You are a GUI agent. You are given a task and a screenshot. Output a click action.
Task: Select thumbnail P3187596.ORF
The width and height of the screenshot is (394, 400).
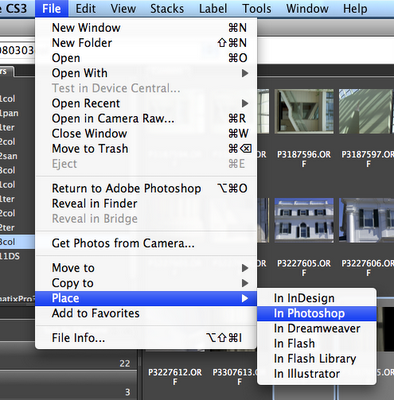[x=304, y=111]
